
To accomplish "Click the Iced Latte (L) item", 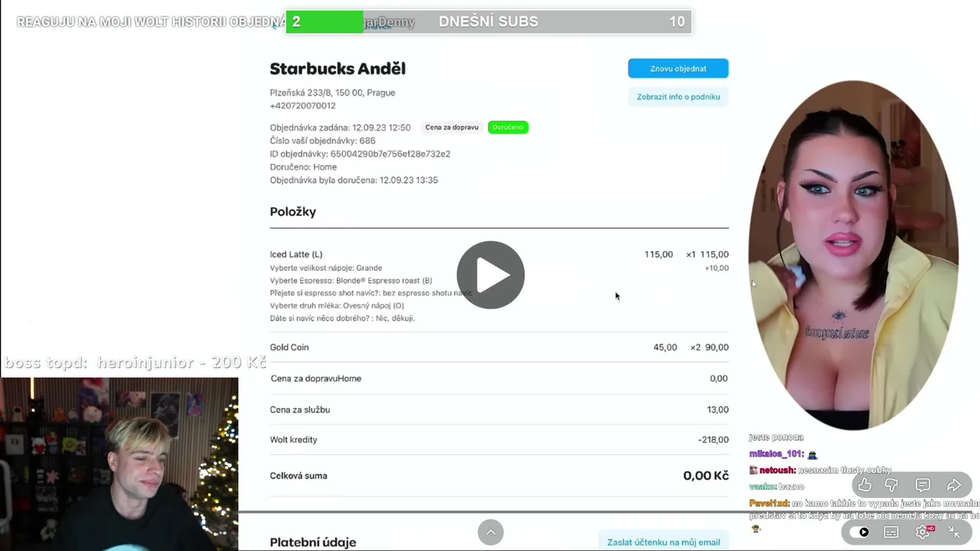I will click(296, 254).
